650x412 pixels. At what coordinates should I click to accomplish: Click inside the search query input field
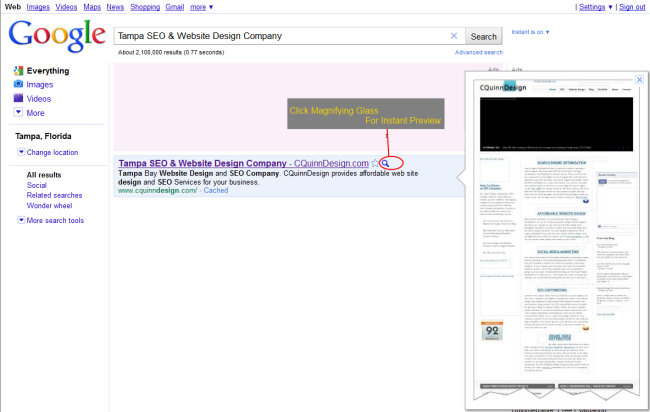tap(280, 36)
